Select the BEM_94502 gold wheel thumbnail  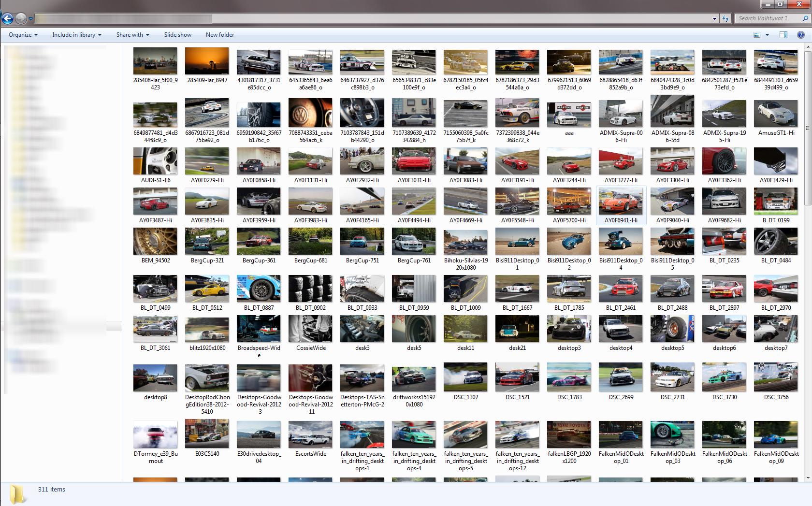pos(155,241)
